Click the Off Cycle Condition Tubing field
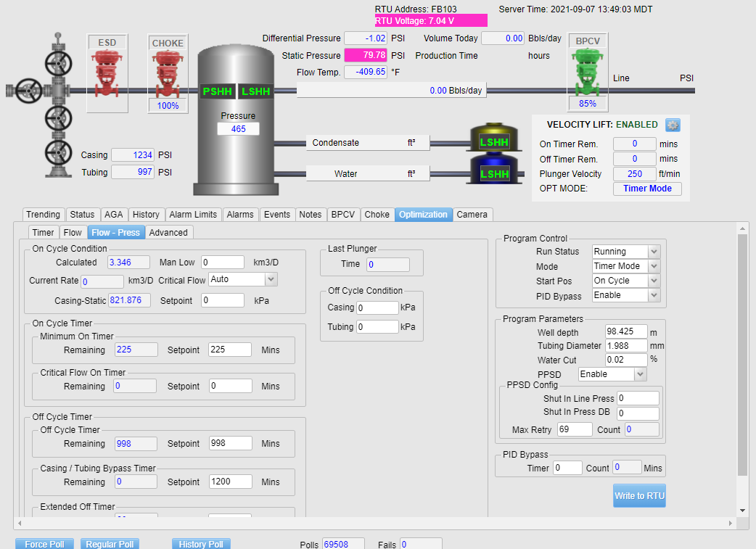The image size is (756, 549). (x=377, y=327)
